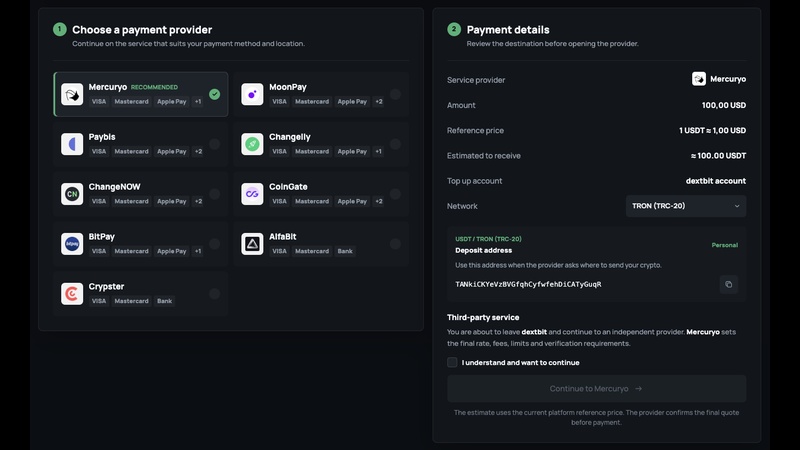Click the Paybis +2 payment methods badge
Image resolution: width=800 pixels, height=450 pixels.
(x=198, y=152)
